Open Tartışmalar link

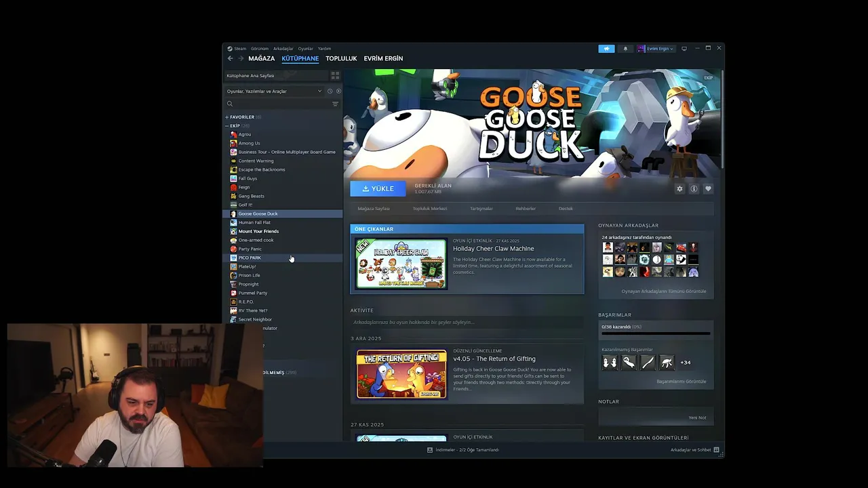click(x=481, y=209)
